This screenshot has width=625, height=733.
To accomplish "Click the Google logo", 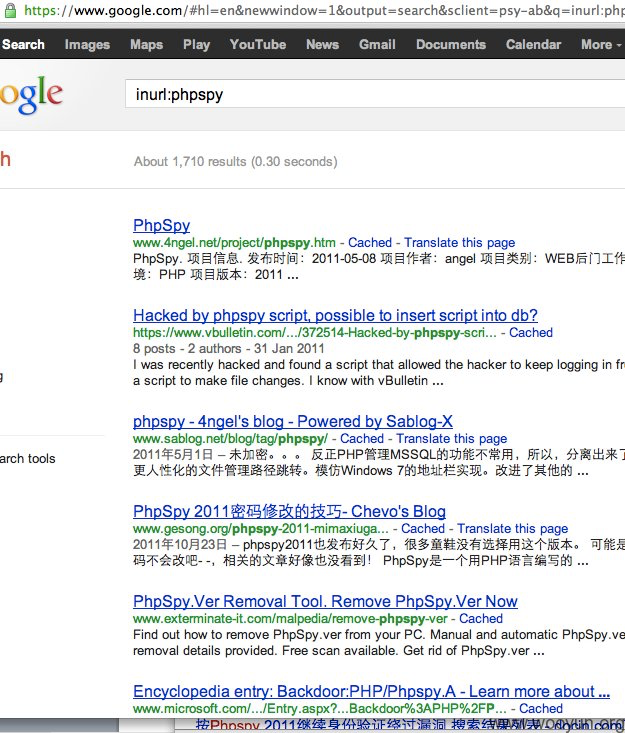I will tap(31, 95).
